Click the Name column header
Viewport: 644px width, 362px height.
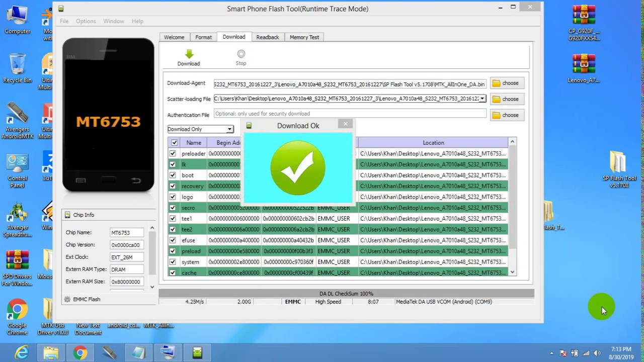194,143
